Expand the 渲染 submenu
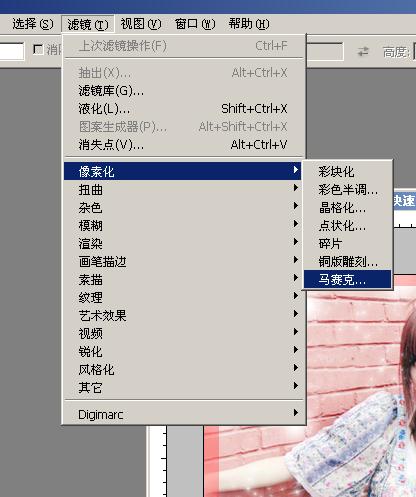This screenshot has height=497, width=416. [183, 244]
